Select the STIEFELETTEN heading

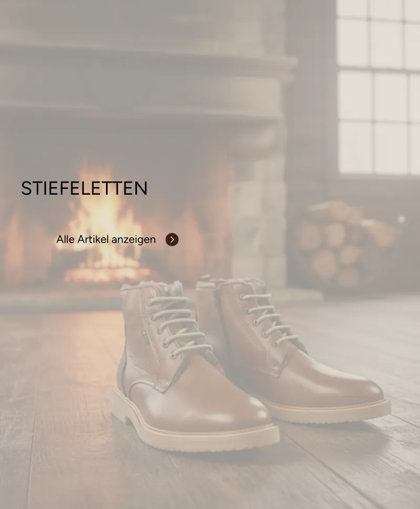pyautogui.click(x=84, y=188)
